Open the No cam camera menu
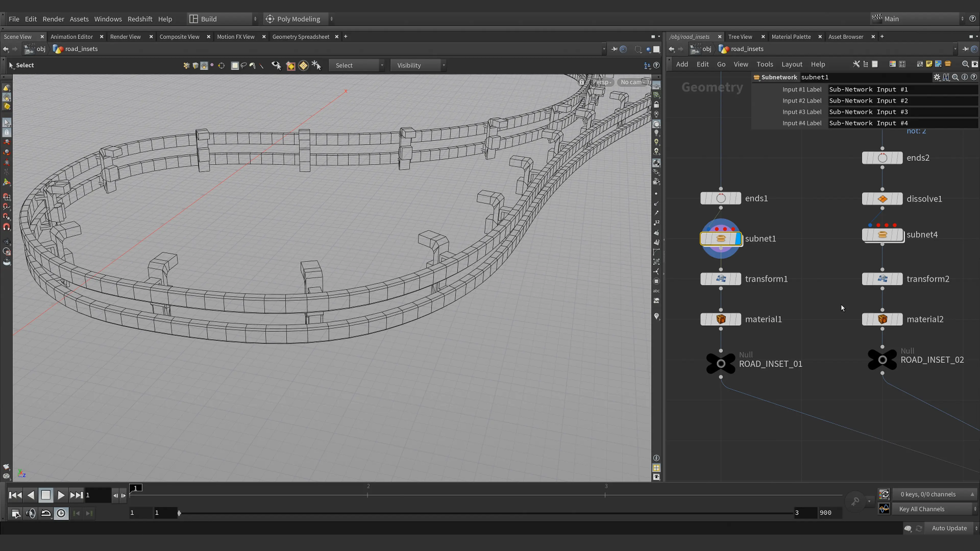Screen dimensions: 980x551 pyautogui.click(x=633, y=82)
